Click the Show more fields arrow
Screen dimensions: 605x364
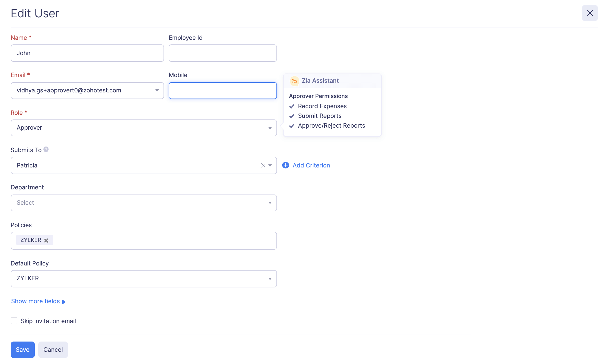64,302
